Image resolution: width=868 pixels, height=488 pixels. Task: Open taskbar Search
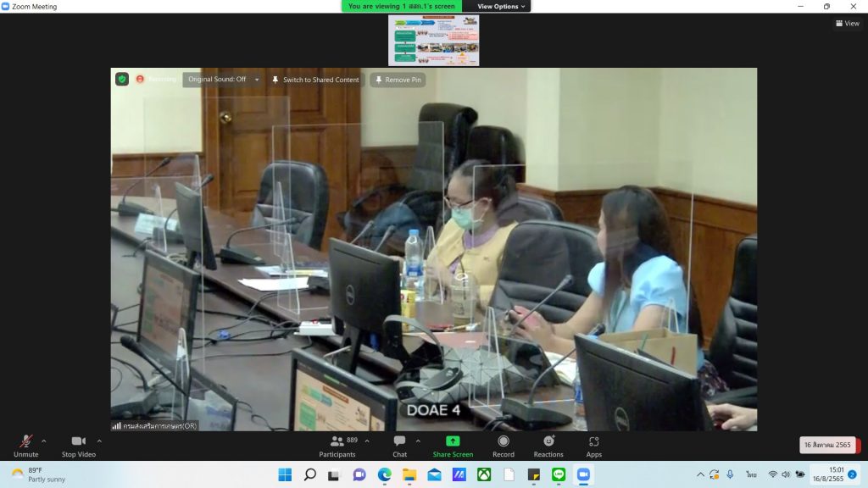point(310,474)
